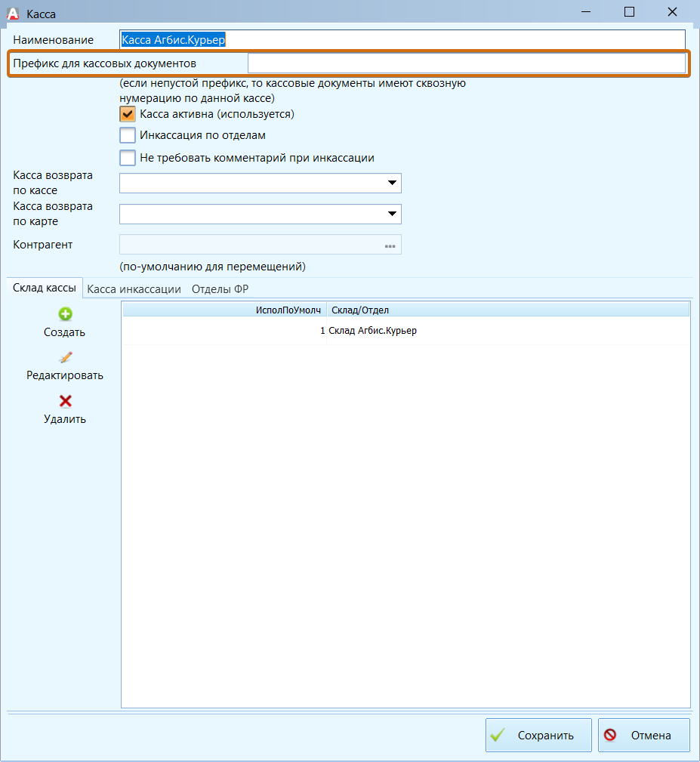The height and width of the screenshot is (762, 700).
Task: Enable Инкассация по отделам checkbox
Action: pos(128,135)
